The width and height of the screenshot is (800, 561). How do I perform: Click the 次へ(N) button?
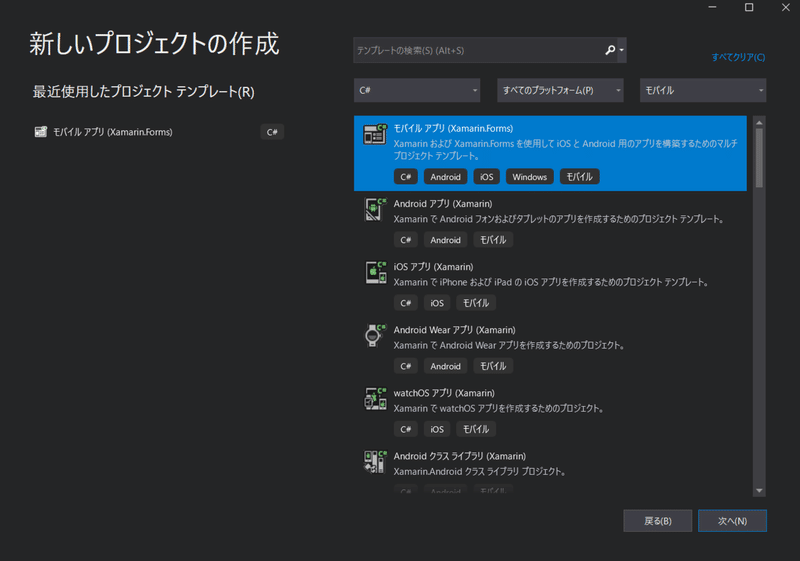732,521
